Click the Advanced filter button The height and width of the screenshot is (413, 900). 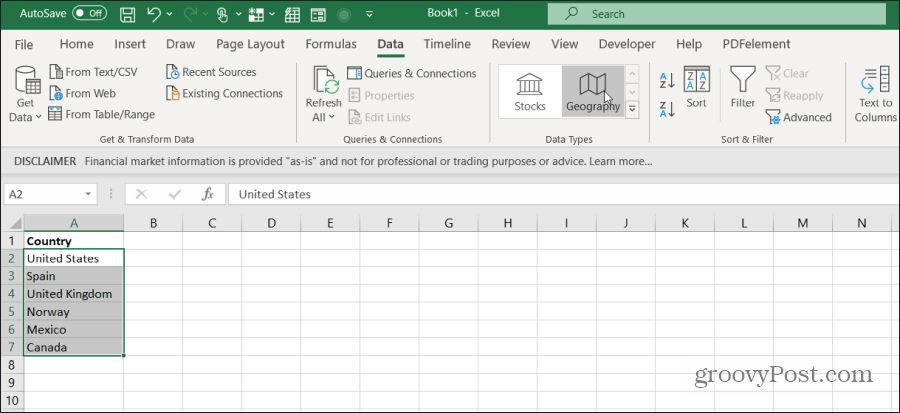[798, 117]
